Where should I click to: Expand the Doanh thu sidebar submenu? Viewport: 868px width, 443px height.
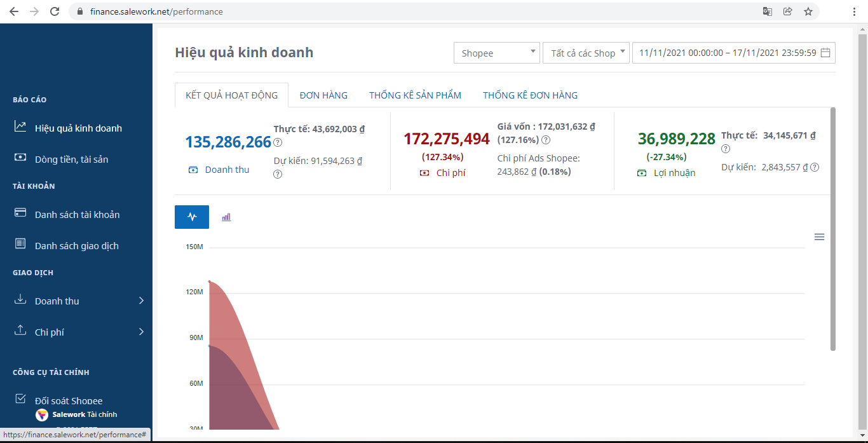(141, 301)
